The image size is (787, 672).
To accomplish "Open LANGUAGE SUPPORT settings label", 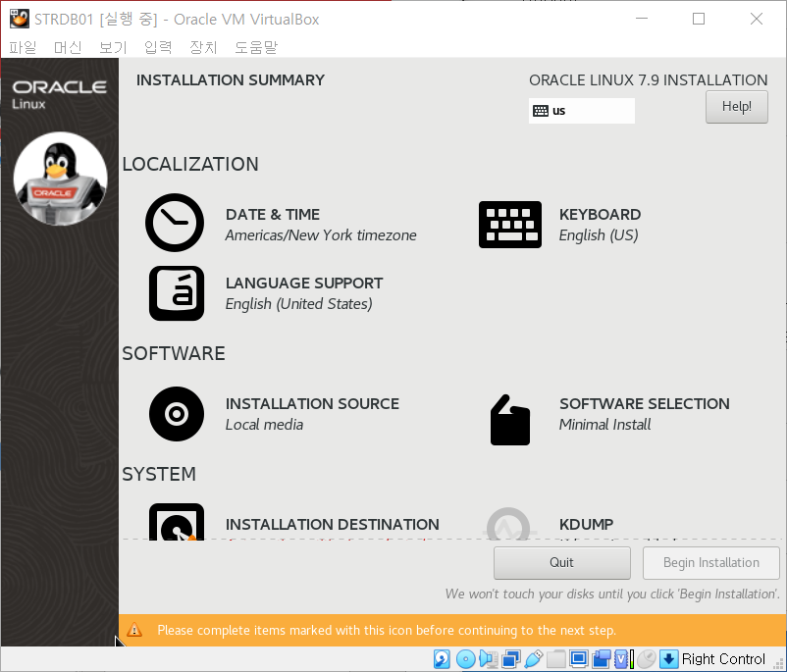I will click(x=304, y=284).
